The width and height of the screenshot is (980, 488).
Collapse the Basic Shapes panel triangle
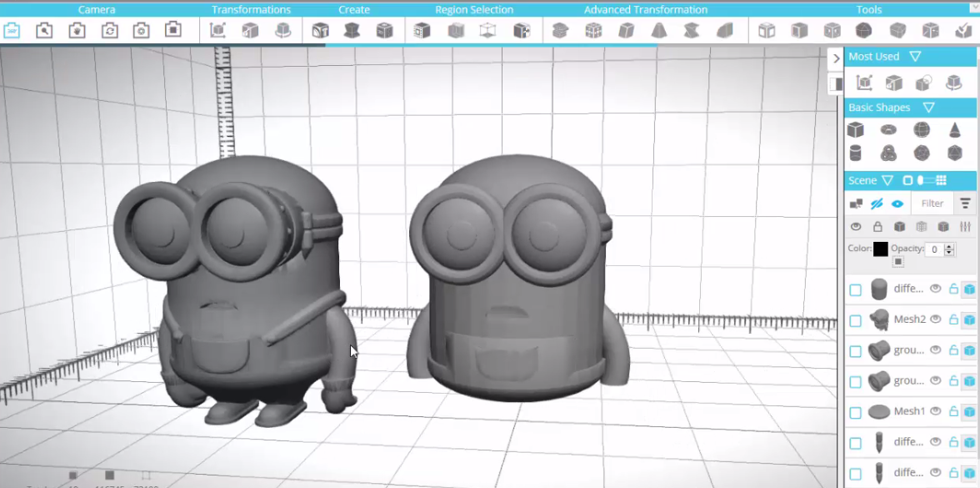coord(928,108)
